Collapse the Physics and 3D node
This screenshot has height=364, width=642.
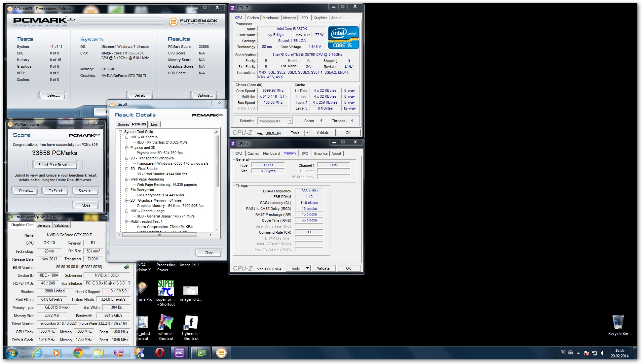pyautogui.click(x=127, y=148)
